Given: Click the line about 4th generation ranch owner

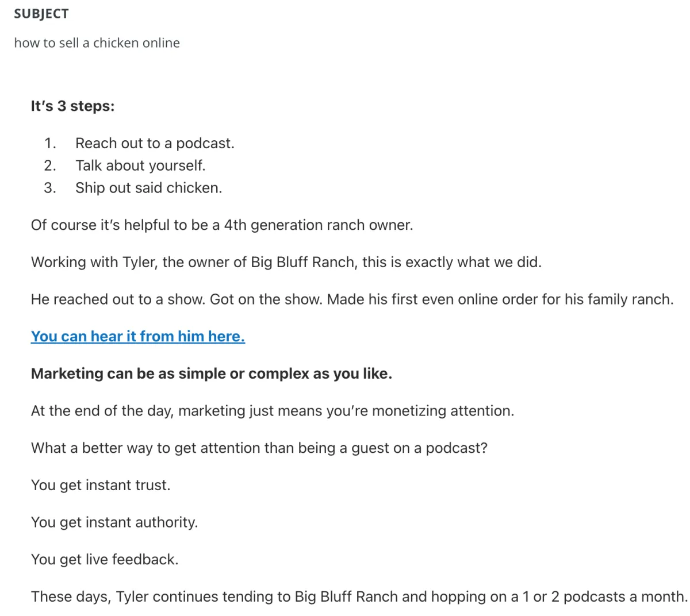Looking at the screenshot, I should pyautogui.click(x=222, y=225).
